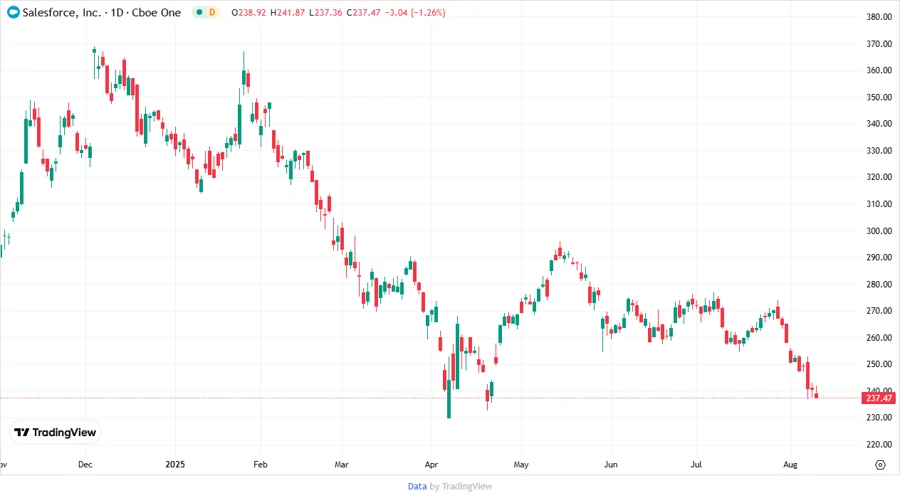Click the Feb label on time axis
This screenshot has height=498, width=900.
click(260, 464)
